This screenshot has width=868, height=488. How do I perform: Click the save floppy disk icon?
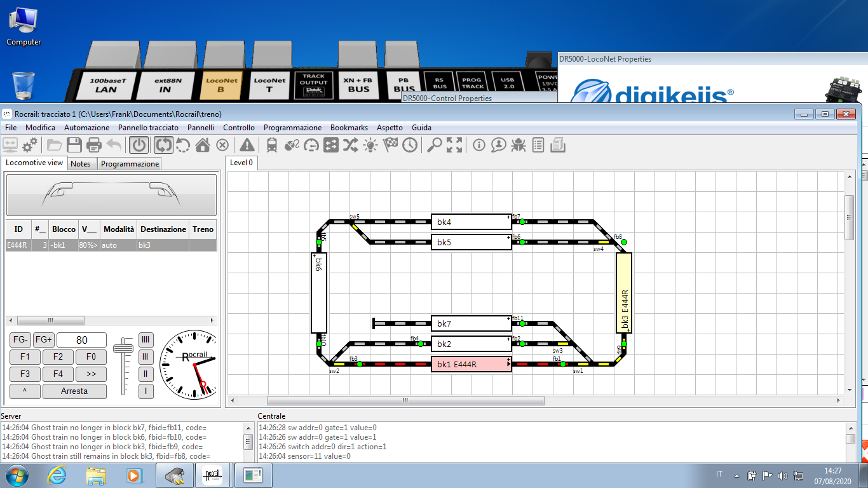(74, 145)
